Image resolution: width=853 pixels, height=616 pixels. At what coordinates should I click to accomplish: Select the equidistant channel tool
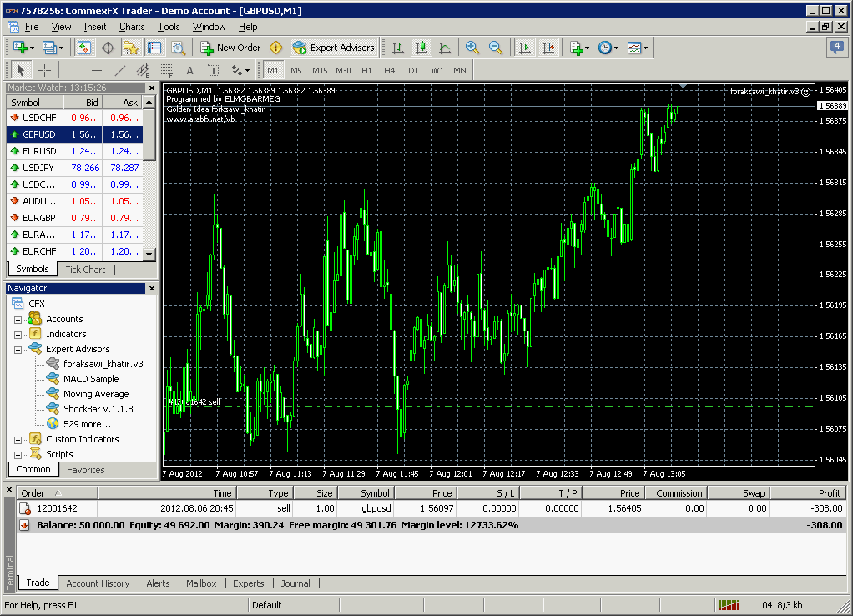[143, 70]
